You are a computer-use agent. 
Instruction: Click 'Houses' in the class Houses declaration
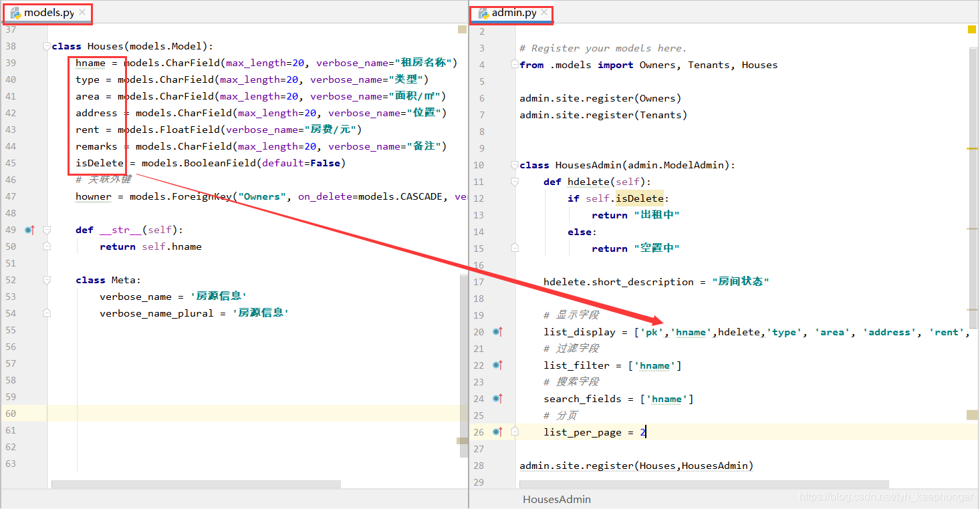click(106, 46)
